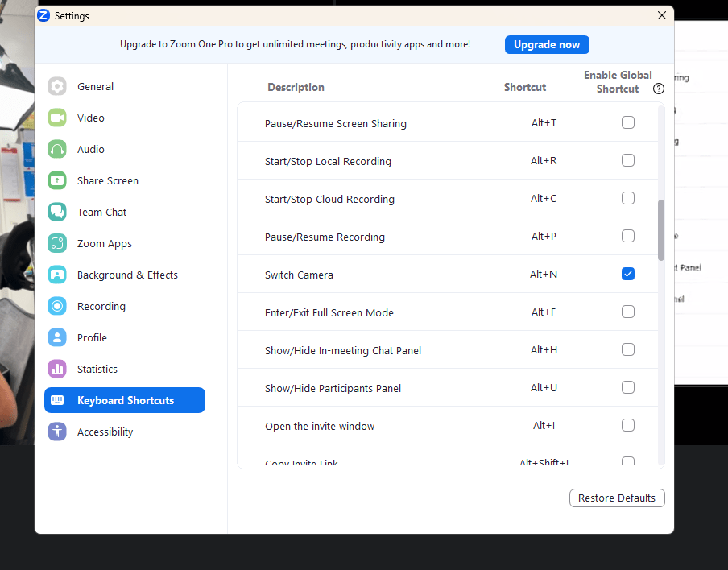The height and width of the screenshot is (570, 728).
Task: Enable global shortcut for Show/Hide Participants Panel
Action: tap(627, 387)
